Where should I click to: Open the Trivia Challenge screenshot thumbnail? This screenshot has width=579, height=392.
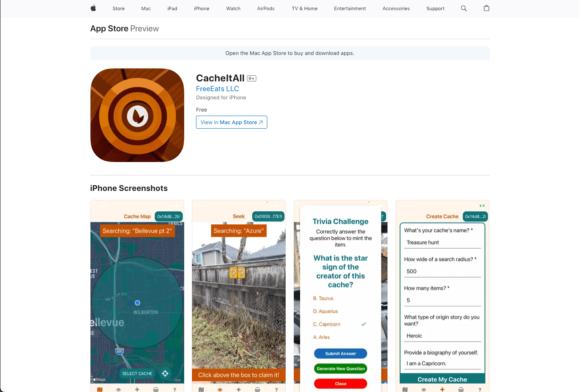[x=341, y=296]
